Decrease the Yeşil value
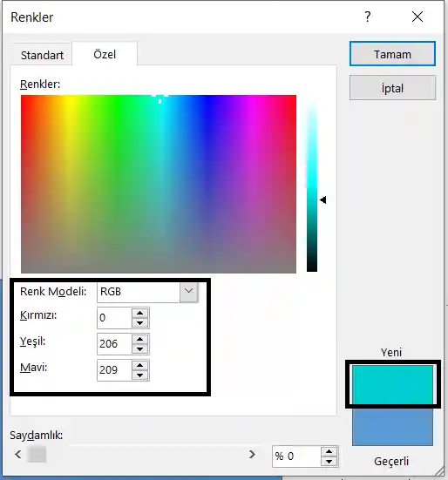448x480 pixels. click(140, 349)
